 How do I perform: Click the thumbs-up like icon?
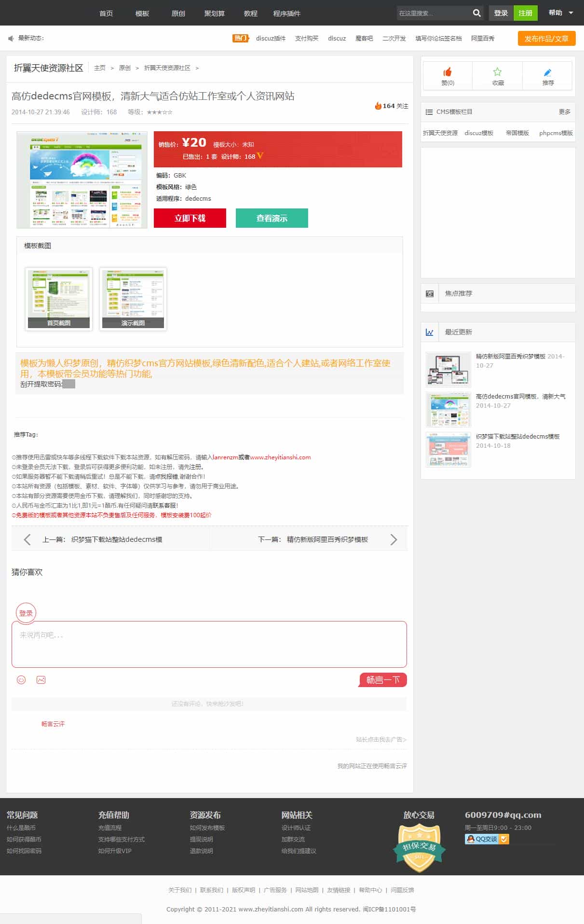pyautogui.click(x=448, y=72)
